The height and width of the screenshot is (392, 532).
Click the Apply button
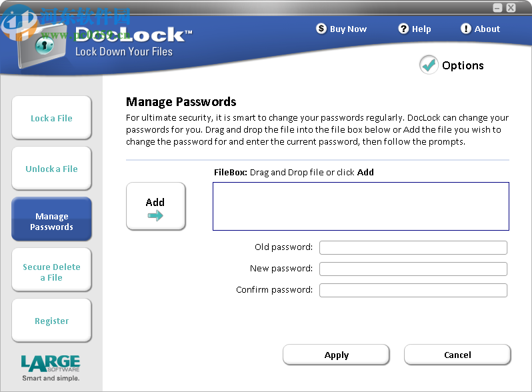(336, 355)
